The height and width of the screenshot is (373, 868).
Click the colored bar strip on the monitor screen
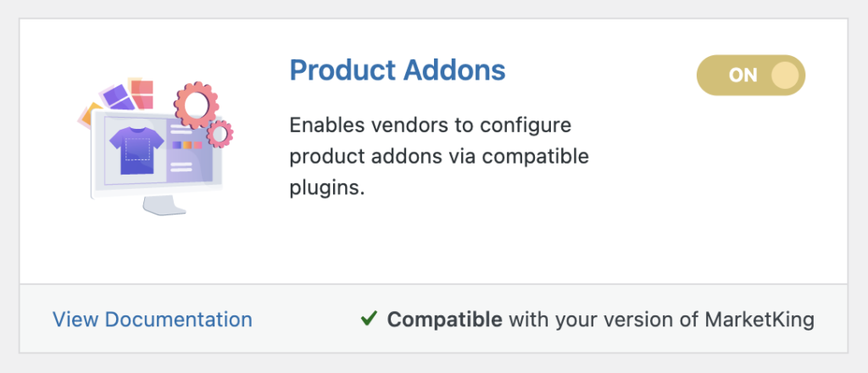pos(187,145)
